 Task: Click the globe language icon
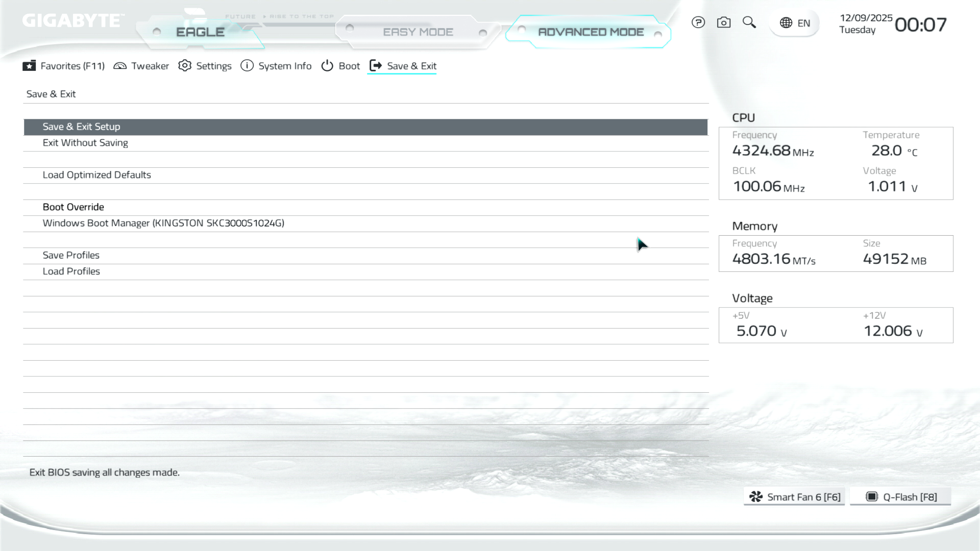pyautogui.click(x=786, y=23)
